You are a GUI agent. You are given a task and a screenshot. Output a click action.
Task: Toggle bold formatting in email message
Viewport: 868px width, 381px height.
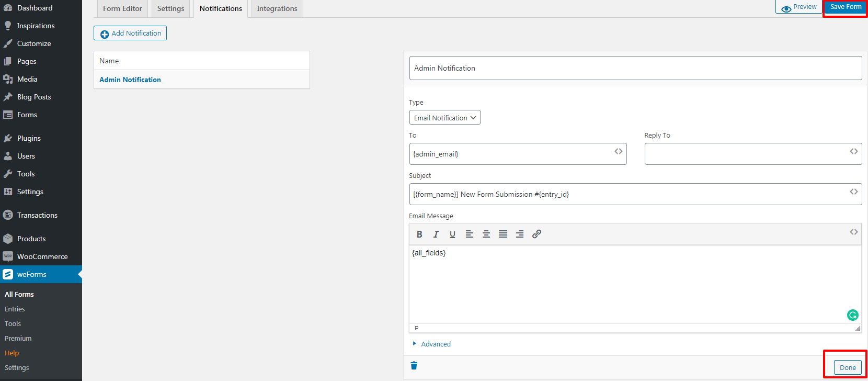pyautogui.click(x=419, y=234)
